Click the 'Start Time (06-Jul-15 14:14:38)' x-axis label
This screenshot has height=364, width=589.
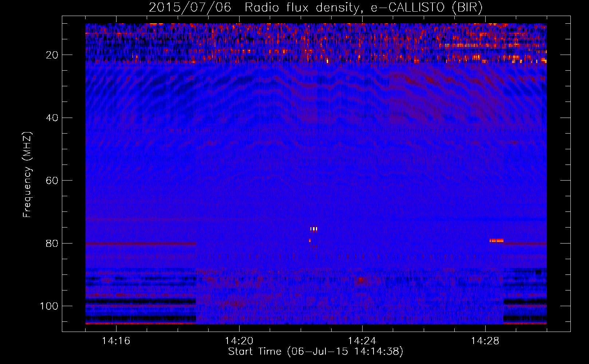point(316,352)
